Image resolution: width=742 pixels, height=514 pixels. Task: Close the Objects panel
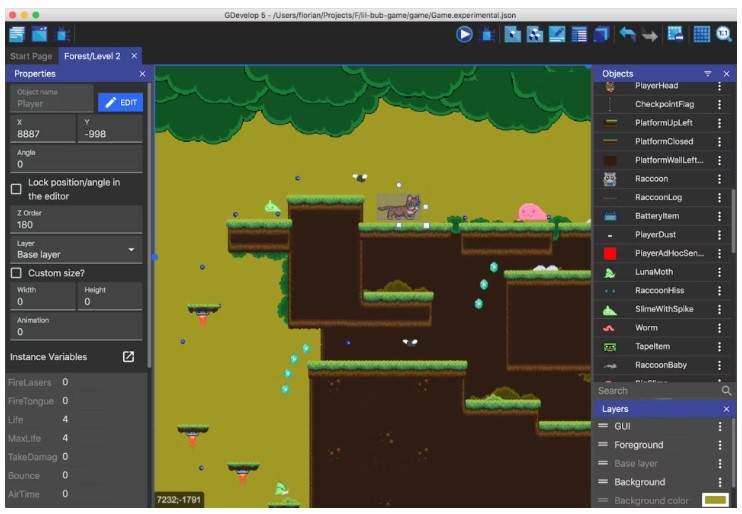[x=726, y=74]
